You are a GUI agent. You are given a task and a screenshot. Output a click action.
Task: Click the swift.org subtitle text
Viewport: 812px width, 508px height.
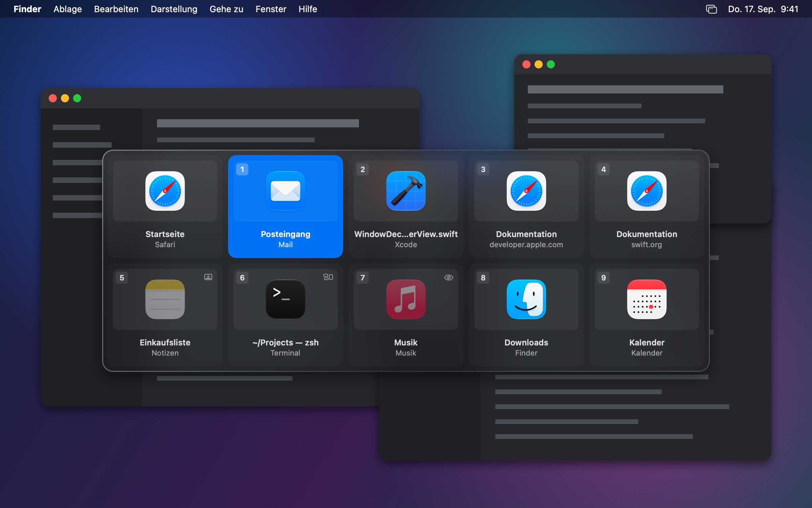(647, 245)
